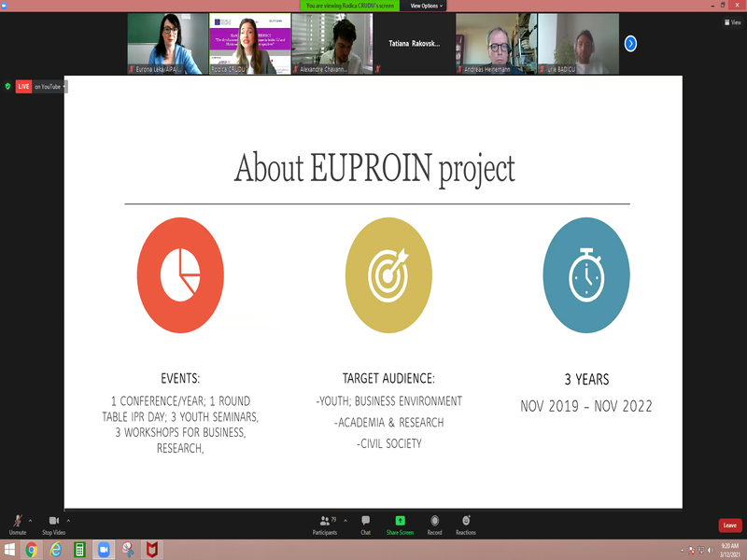Open the Chat panel
The width and height of the screenshot is (747, 560).
(365, 524)
